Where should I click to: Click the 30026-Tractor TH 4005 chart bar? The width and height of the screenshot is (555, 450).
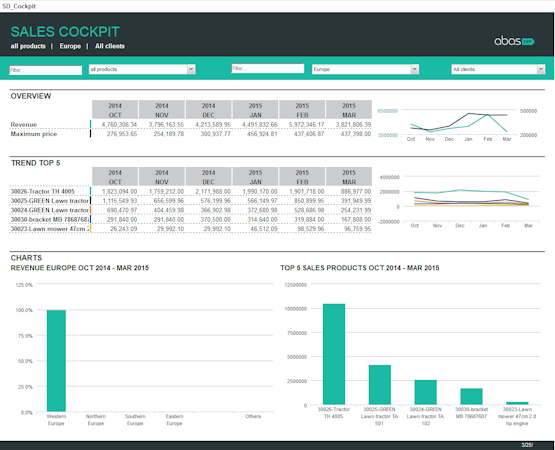pyautogui.click(x=334, y=354)
